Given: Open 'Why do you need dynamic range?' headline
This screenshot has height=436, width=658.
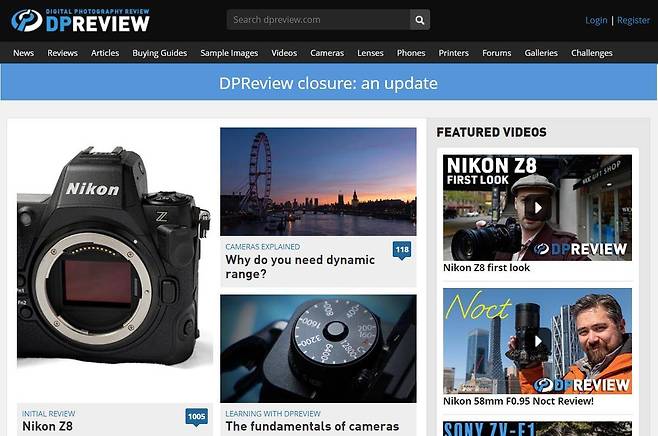Looking at the screenshot, I should (300, 267).
